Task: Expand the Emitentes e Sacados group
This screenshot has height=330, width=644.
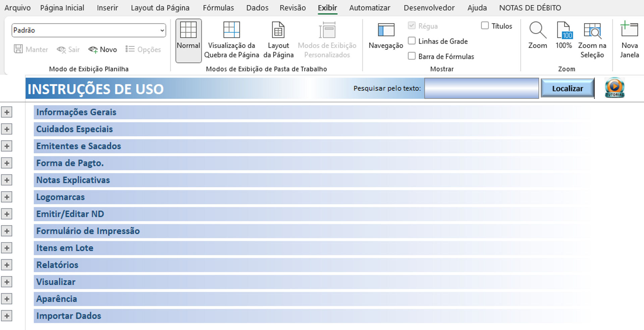Action: pos(7,146)
